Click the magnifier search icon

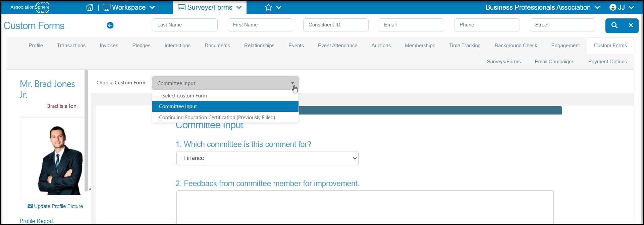[x=614, y=25]
